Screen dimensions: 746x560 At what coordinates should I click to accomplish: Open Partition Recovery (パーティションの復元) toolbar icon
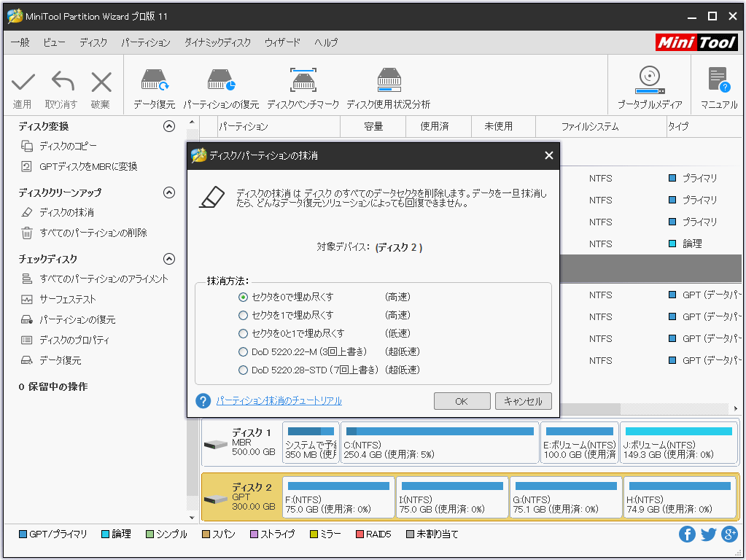(x=221, y=80)
